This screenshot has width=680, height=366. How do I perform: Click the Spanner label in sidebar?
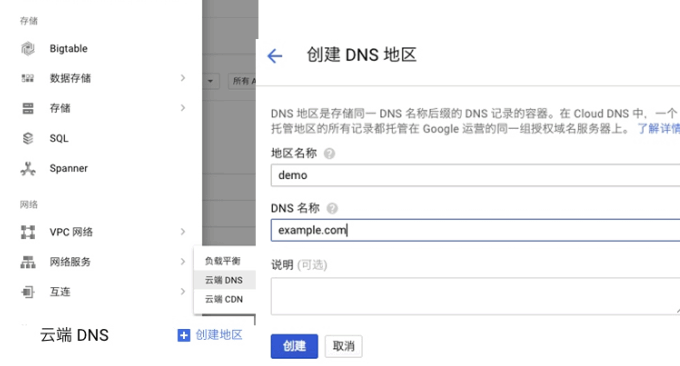pos(69,168)
